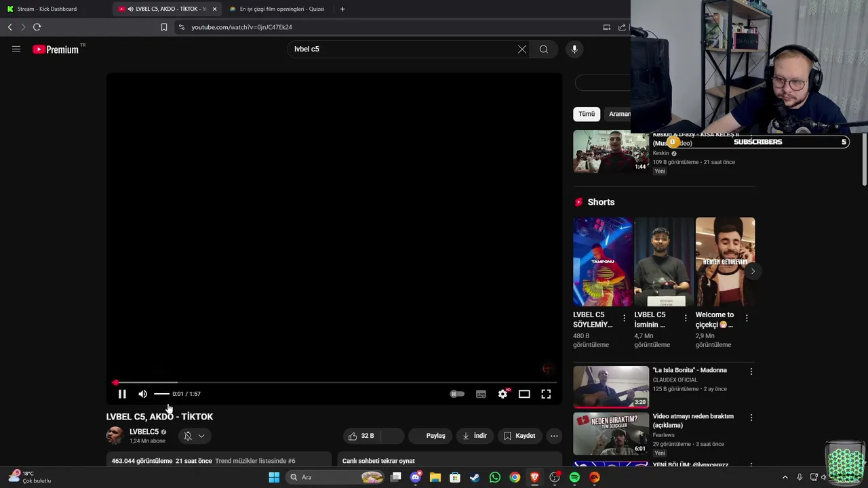Pause the video with the pause button
The width and height of the screenshot is (868, 488).
(122, 394)
